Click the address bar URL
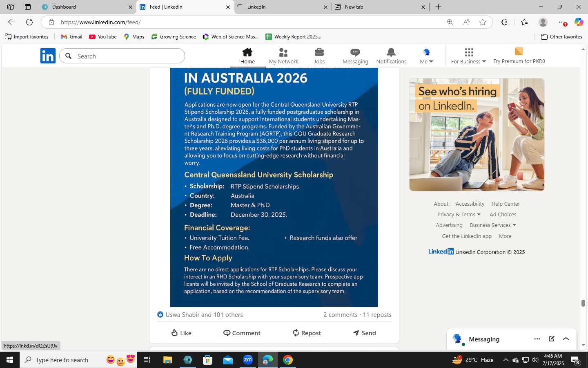588x368 pixels. tap(101, 22)
